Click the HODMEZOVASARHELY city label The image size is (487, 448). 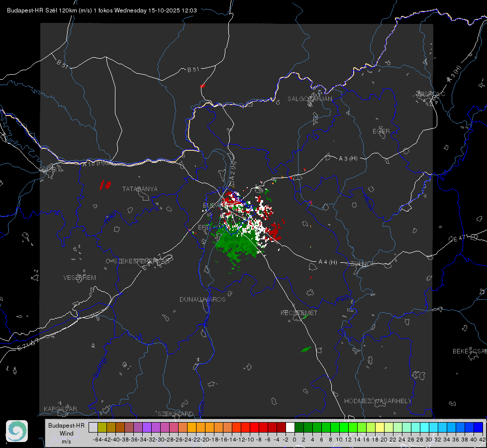tap(378, 401)
